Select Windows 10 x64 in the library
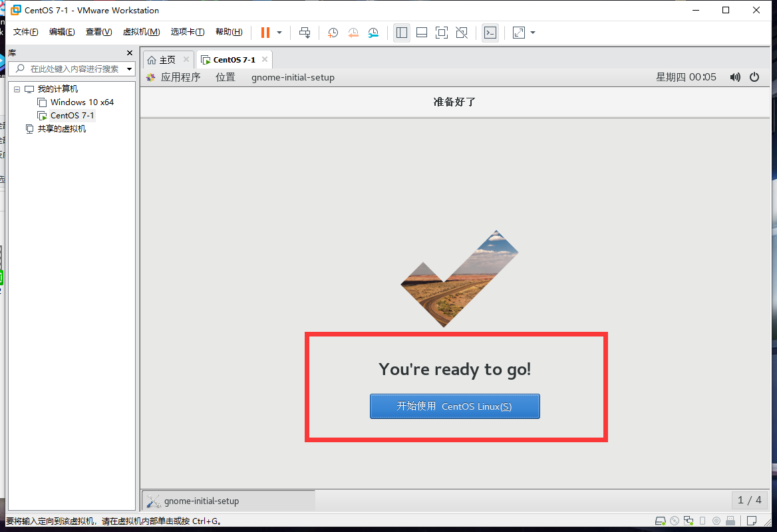Screen dimensions: 777x532 [82, 102]
